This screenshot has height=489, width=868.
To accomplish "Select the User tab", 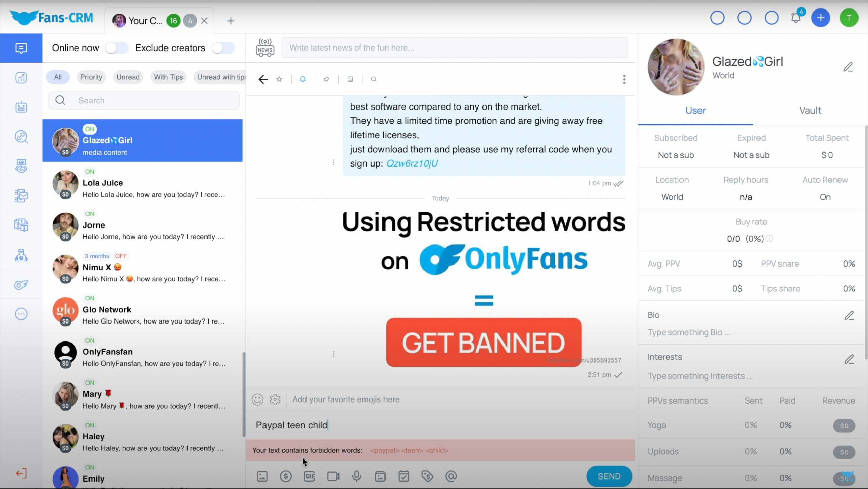I will [x=695, y=110].
